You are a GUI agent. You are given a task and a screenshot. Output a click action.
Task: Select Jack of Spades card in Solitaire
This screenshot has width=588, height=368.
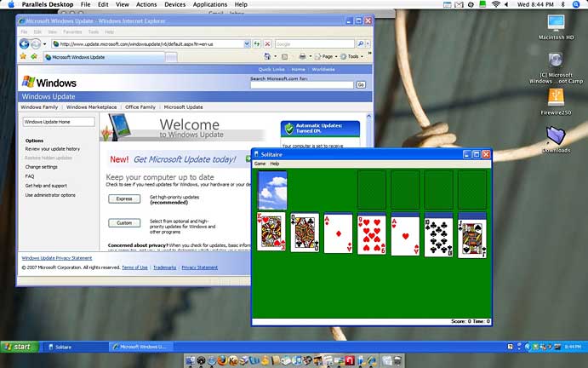point(472,239)
